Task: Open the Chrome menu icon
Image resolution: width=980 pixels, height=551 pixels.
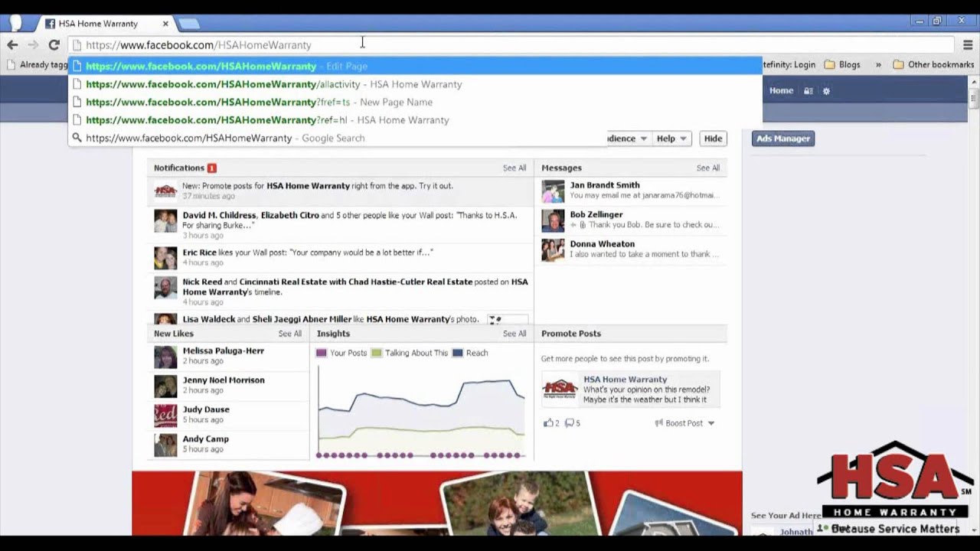Action: [x=968, y=44]
